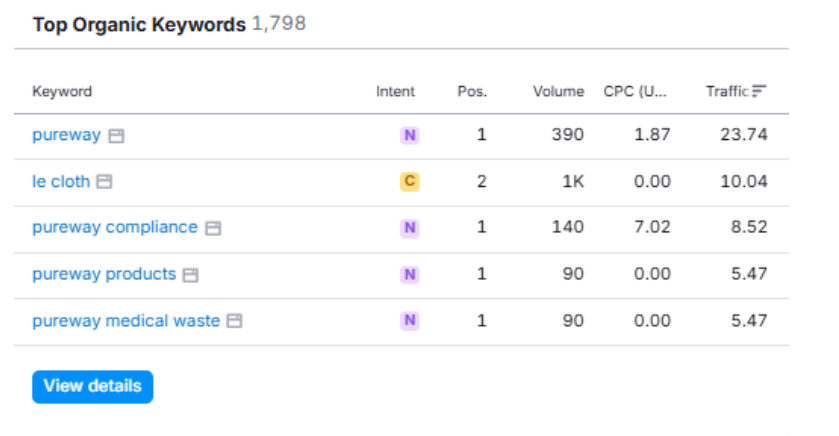The width and height of the screenshot is (839, 436).
Task: Click volume value 140
Action: (x=568, y=227)
